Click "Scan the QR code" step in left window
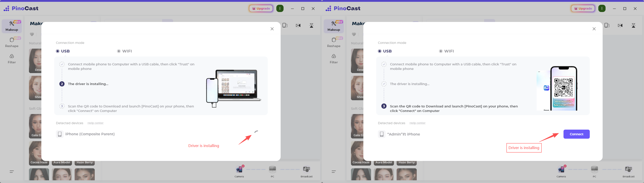The width and height of the screenshot is (644, 183). 131,109
